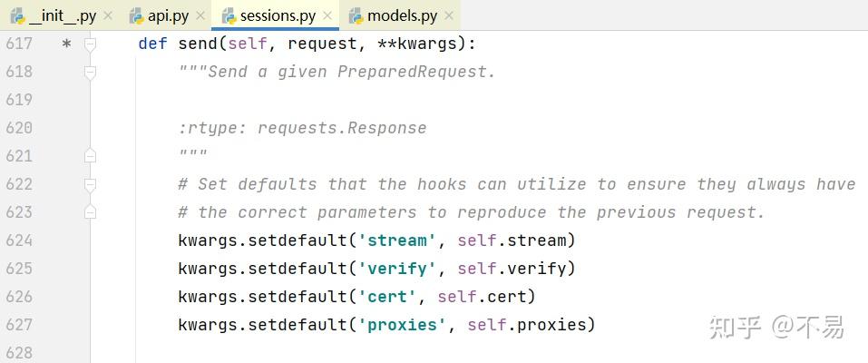Viewport: 868px width, 363px height.
Task: Click the asterisk gutter marker on line 617
Action: pos(66,43)
